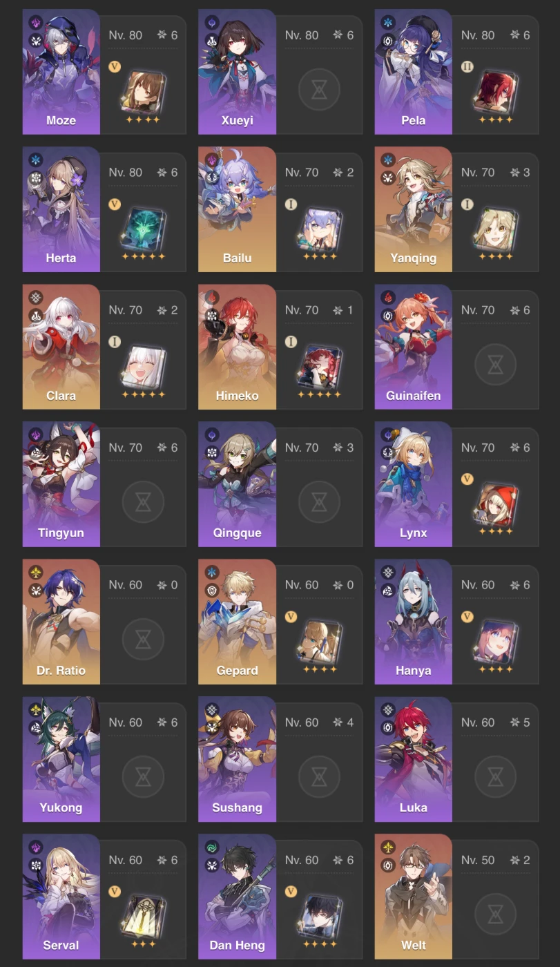Open Guinaifen's character portrait
Image resolution: width=560 pixels, height=967 pixels.
(x=414, y=346)
